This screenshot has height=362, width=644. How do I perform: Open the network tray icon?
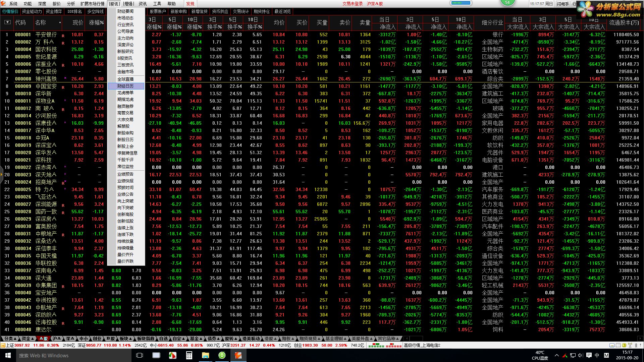pos(573,355)
